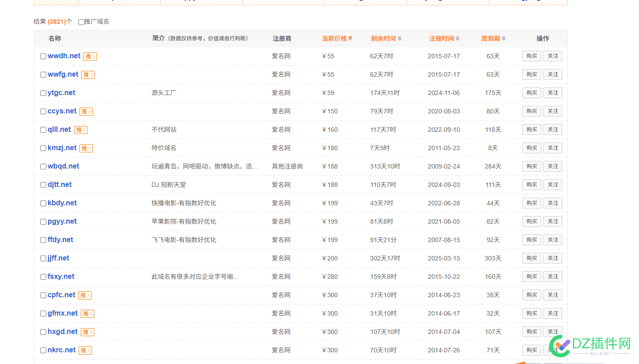The image size is (639, 364).
Task: Follow wwdh.net using 关注 button
Action: [x=553, y=56]
